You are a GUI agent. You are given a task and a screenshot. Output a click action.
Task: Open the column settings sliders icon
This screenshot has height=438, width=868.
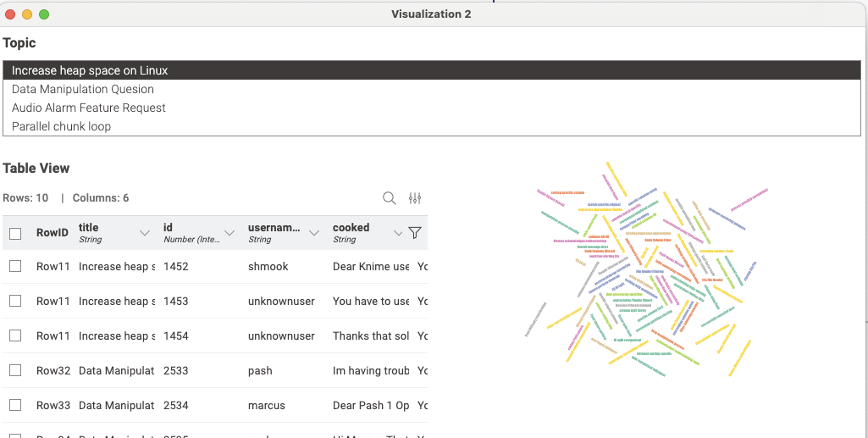click(x=415, y=198)
